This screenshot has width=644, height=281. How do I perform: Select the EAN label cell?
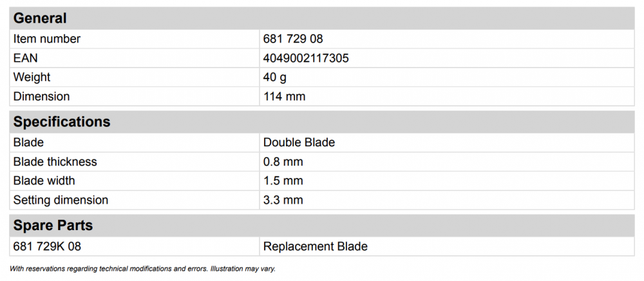(135, 58)
